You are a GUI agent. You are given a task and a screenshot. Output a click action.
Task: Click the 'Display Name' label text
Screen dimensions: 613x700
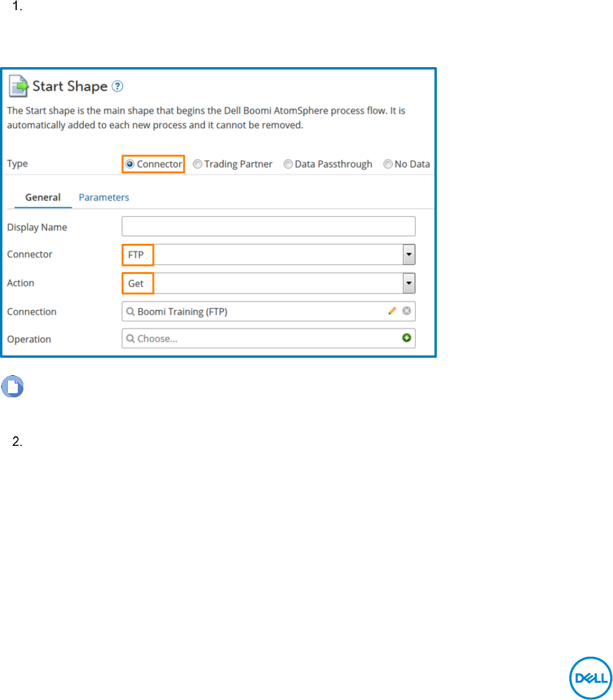[x=37, y=227]
